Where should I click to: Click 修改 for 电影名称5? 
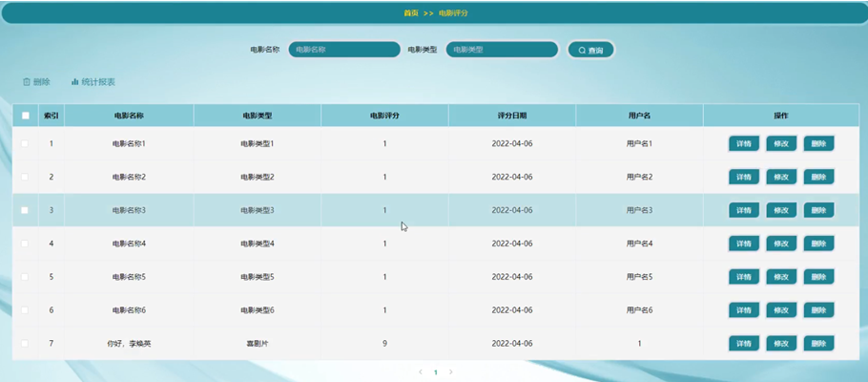point(781,277)
